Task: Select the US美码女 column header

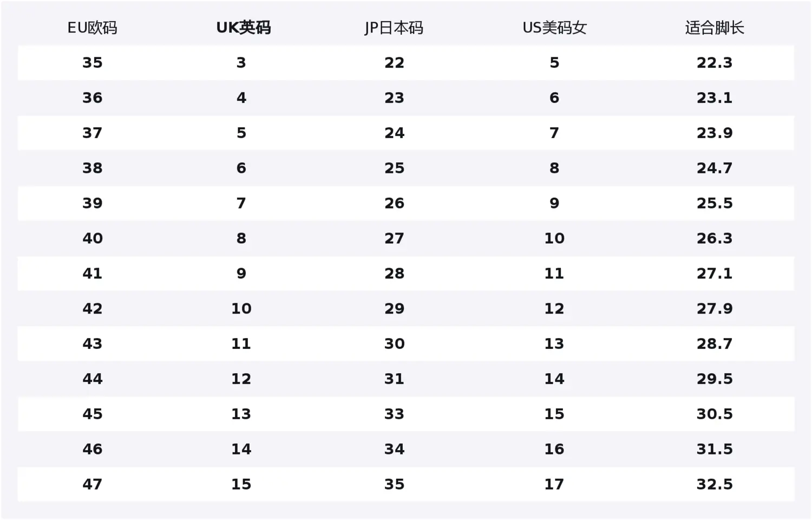Action: (554, 28)
